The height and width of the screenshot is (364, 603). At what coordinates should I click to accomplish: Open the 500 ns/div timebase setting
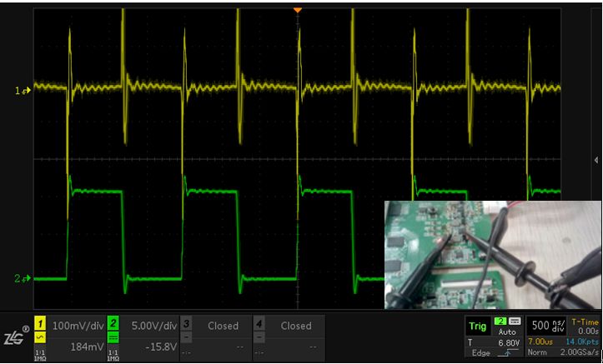point(546,325)
